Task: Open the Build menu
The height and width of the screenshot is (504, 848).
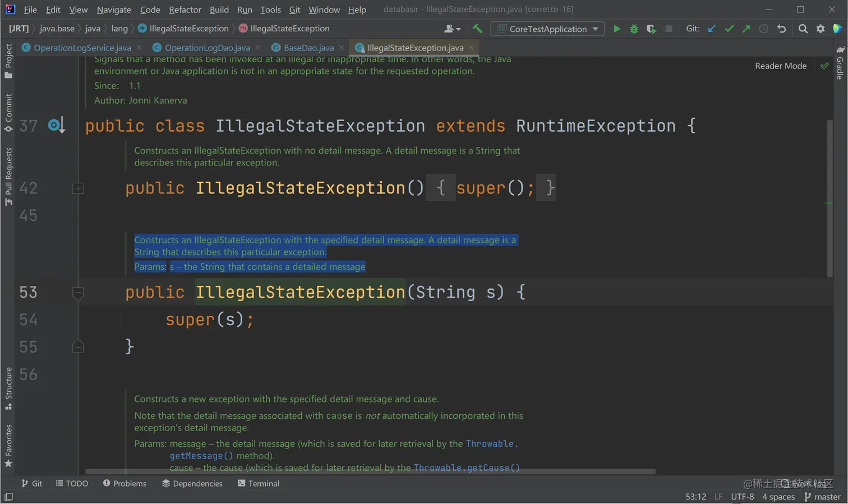Action: click(219, 10)
